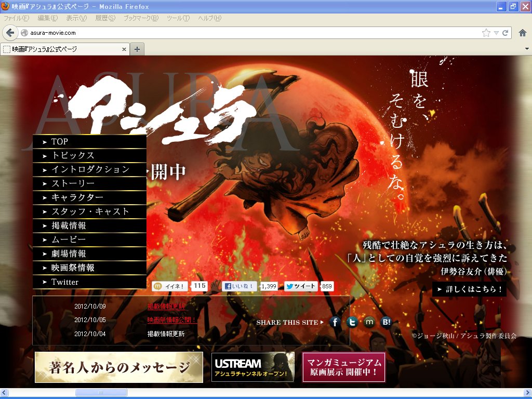
Task: Go to the browser home page icon
Action: pyautogui.click(x=523, y=33)
